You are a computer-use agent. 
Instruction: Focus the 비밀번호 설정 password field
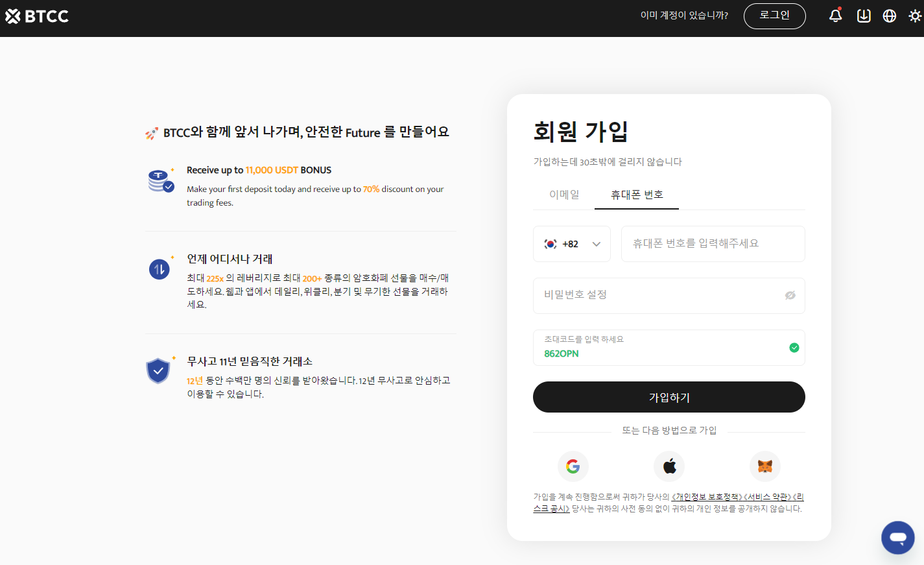coord(669,296)
